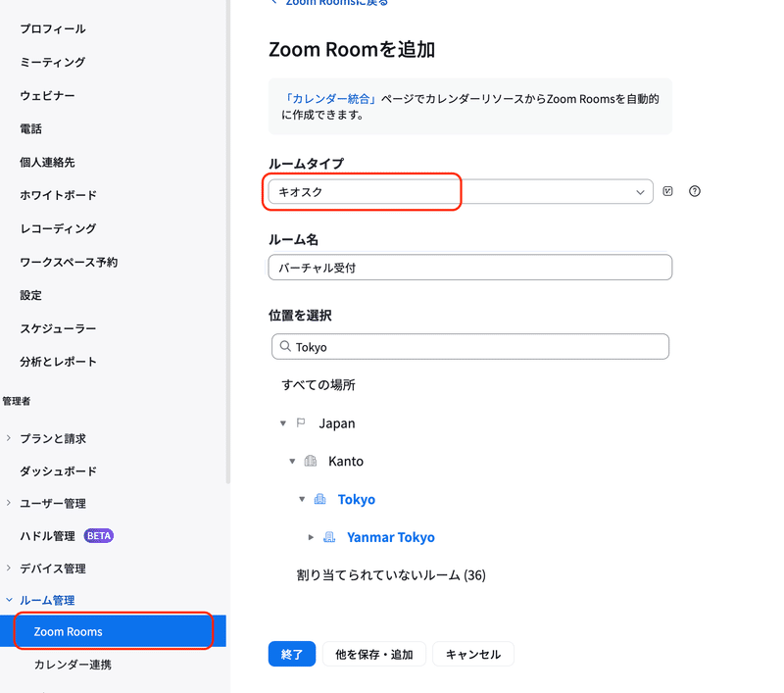The image size is (784, 693).
Task: Select Yanmar Tokyo location
Action: 391,537
